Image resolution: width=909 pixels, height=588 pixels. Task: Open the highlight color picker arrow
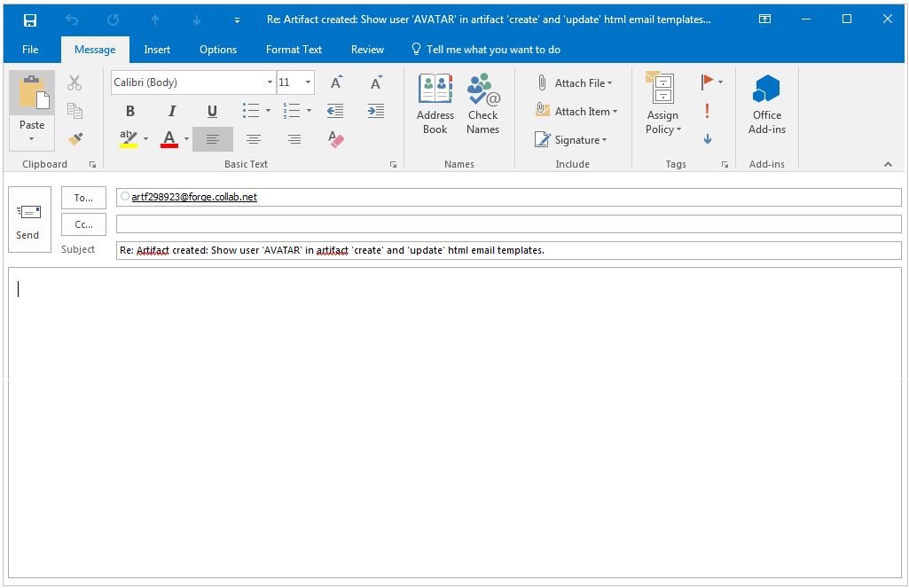point(145,138)
